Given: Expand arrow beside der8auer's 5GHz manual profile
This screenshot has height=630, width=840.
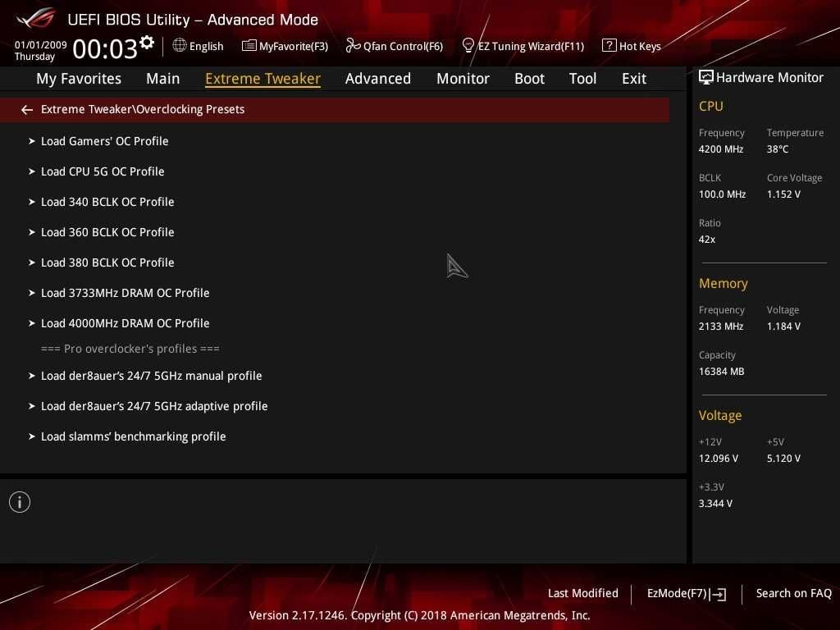Looking at the screenshot, I should coord(32,376).
